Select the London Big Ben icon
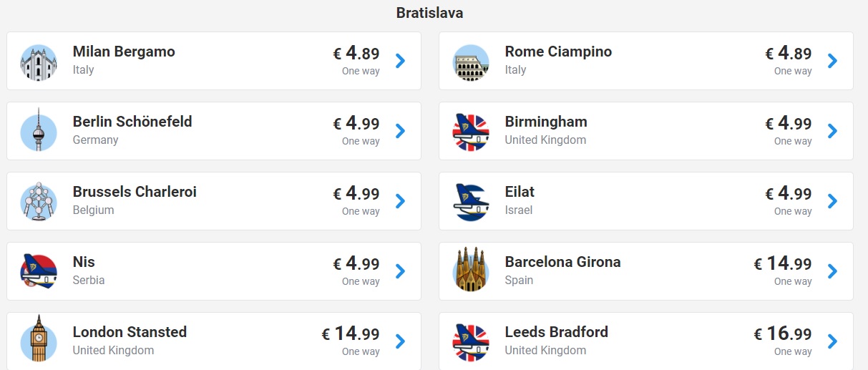868x370 pixels. 39,340
